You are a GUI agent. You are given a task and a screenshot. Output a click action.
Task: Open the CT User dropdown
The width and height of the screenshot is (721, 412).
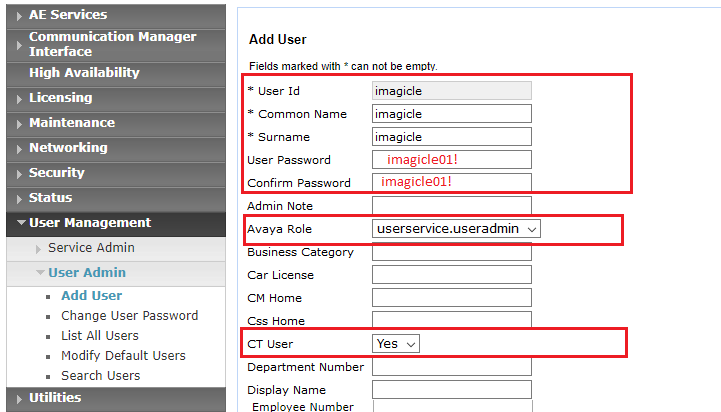[x=396, y=343]
